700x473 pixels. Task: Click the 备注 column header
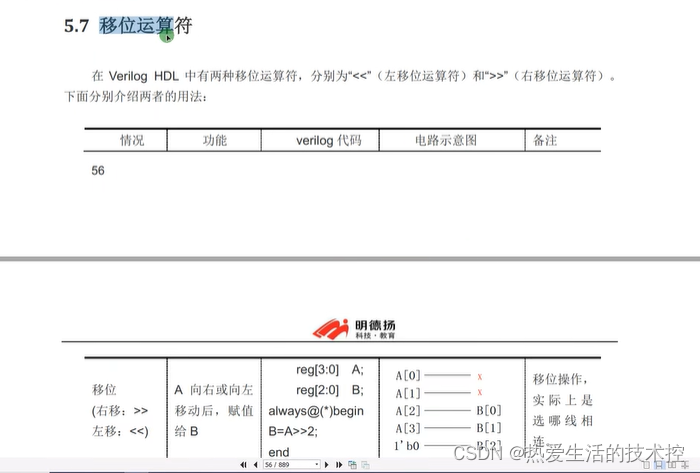tap(545, 141)
